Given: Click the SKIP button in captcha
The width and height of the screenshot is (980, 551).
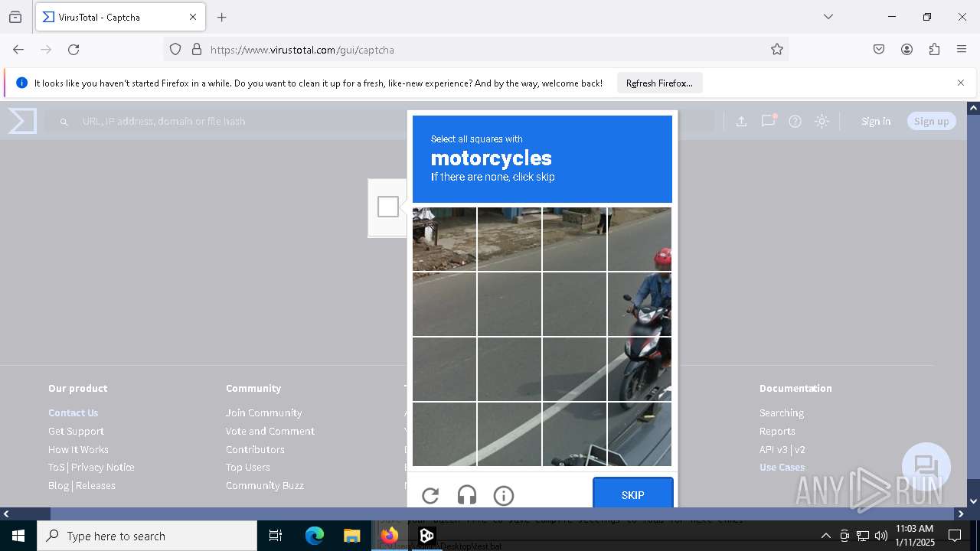Looking at the screenshot, I should click(632, 494).
